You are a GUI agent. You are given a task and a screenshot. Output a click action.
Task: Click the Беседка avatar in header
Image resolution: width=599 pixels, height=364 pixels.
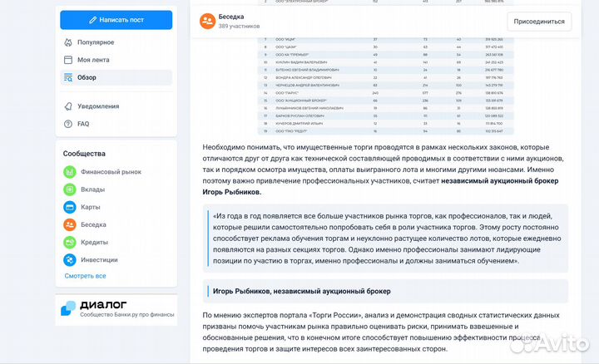(207, 22)
